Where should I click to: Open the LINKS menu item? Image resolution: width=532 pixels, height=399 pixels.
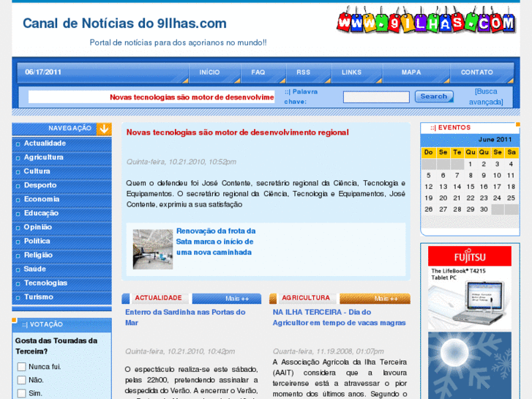(x=351, y=72)
